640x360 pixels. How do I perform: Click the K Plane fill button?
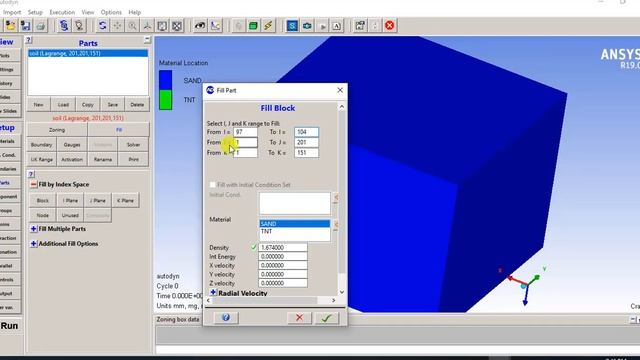[125, 200]
